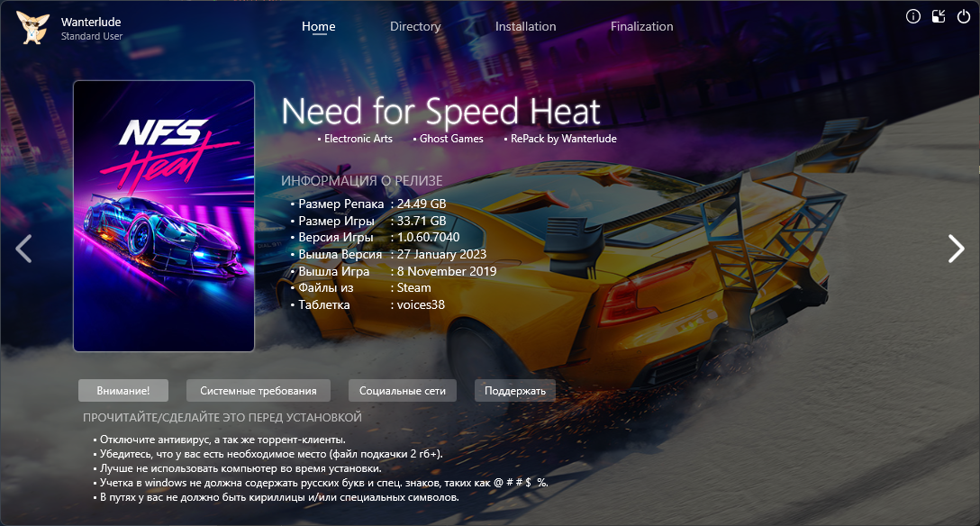Click the fox avatar logo
The height and width of the screenshot is (526, 980).
click(x=32, y=27)
